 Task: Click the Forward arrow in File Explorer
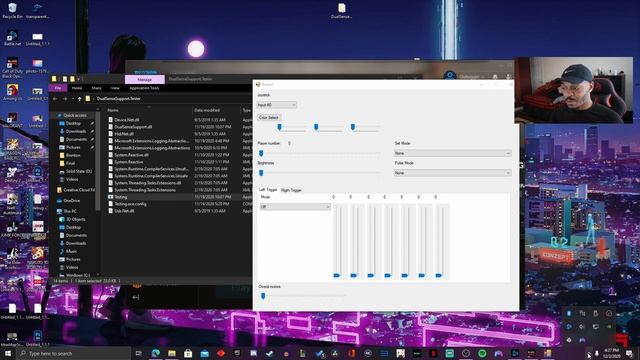[65, 99]
